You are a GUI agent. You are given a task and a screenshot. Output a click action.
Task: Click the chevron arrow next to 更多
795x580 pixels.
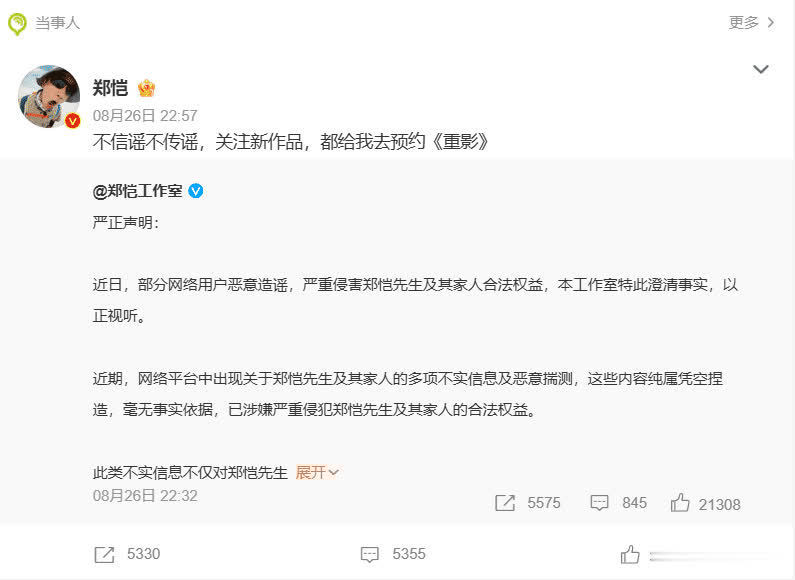771,22
